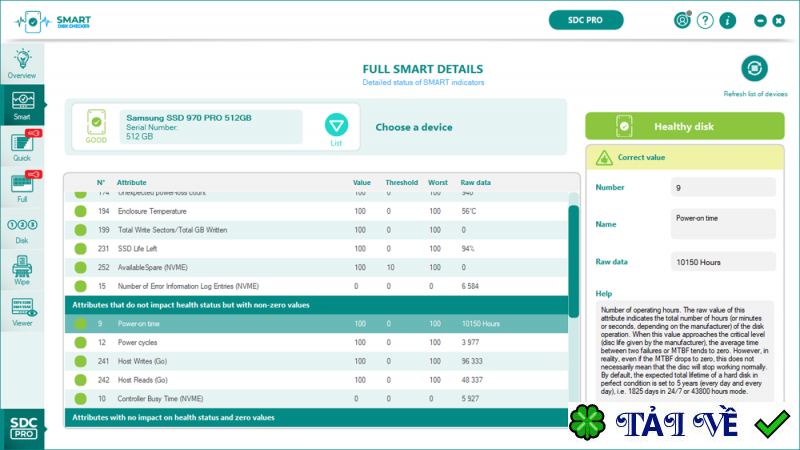Screen dimensions: 800x450
Task: Close the Smart Disk Checker window
Action: (x=779, y=20)
